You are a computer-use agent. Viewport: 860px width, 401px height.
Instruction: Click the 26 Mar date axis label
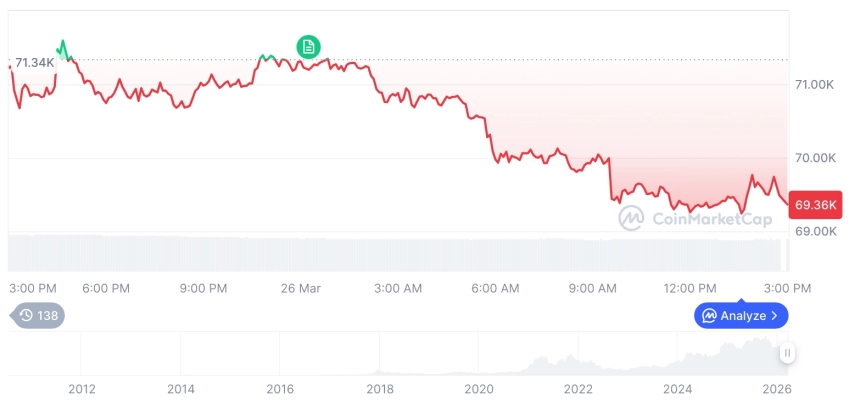301,288
